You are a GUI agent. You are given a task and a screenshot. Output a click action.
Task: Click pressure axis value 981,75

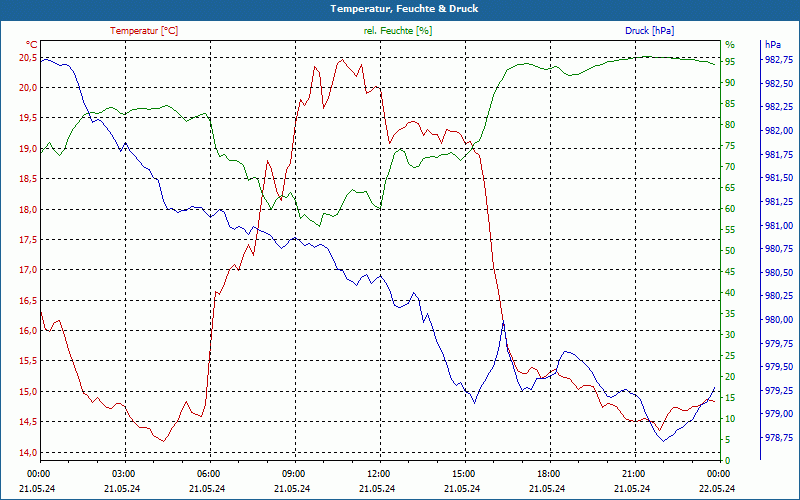pos(779,154)
